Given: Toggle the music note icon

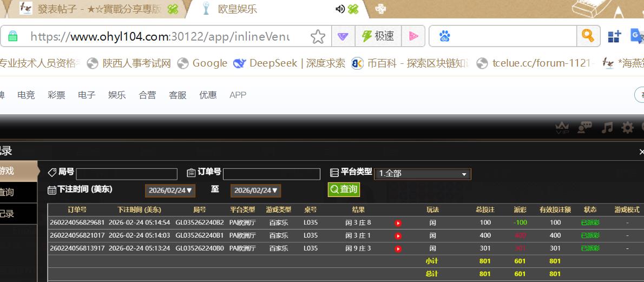Looking at the screenshot, I should 607,127.
